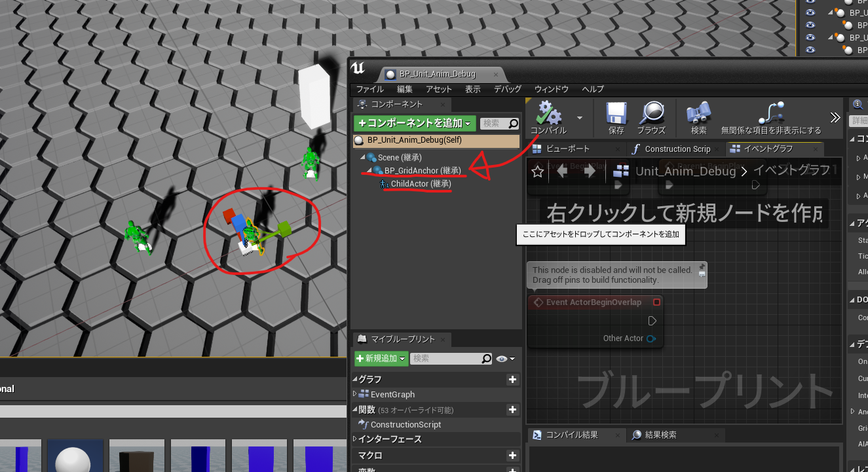Click the Compile (コンパイル) gears icon
The width and height of the screenshot is (868, 472).
tap(548, 113)
